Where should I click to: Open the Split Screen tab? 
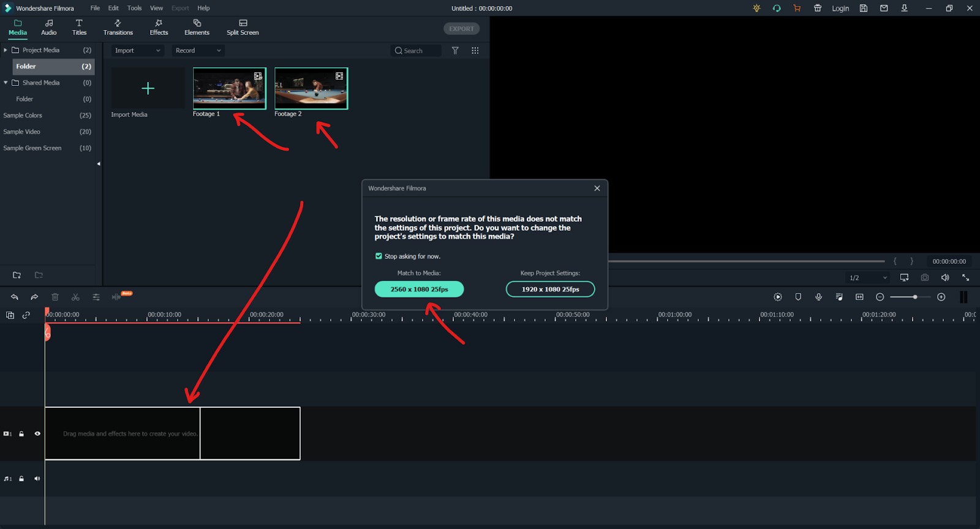(x=243, y=28)
